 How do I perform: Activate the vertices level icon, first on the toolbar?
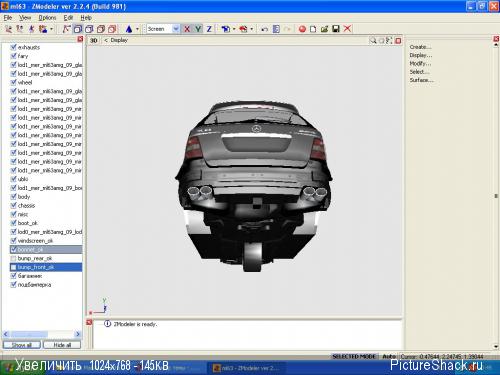[8, 29]
